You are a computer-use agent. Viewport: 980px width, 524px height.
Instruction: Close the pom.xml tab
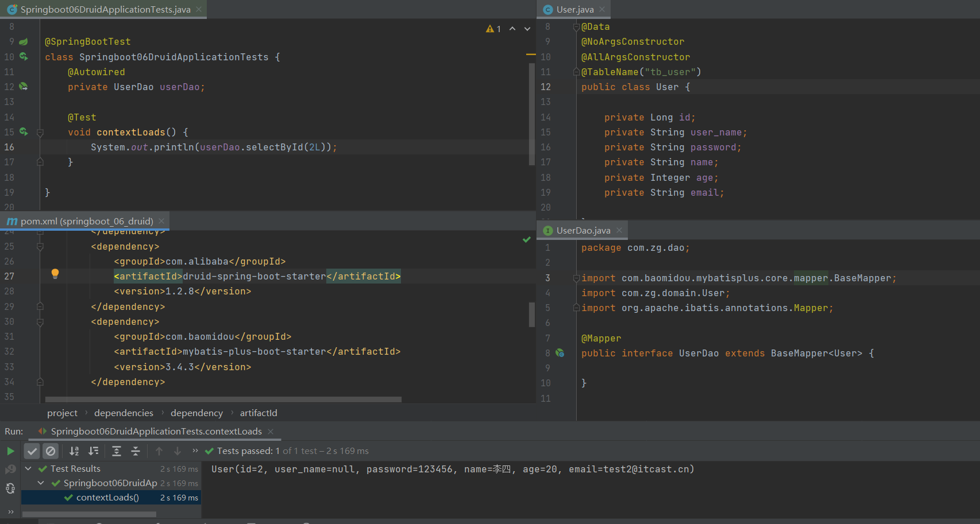[x=161, y=221]
